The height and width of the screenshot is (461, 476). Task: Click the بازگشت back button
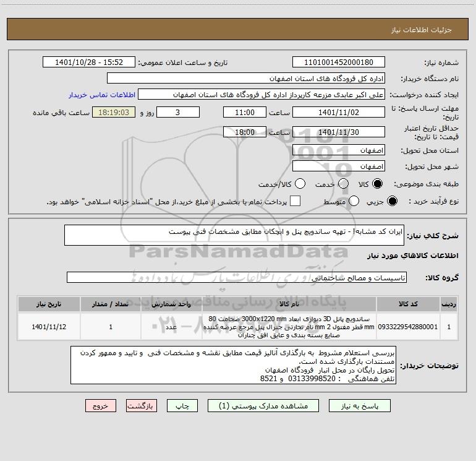click(x=142, y=406)
